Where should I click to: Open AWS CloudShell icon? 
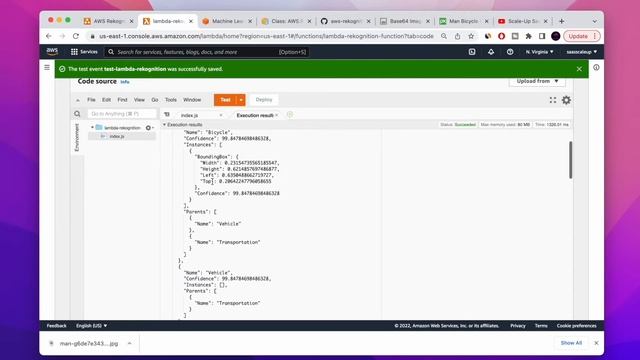pos(472,52)
